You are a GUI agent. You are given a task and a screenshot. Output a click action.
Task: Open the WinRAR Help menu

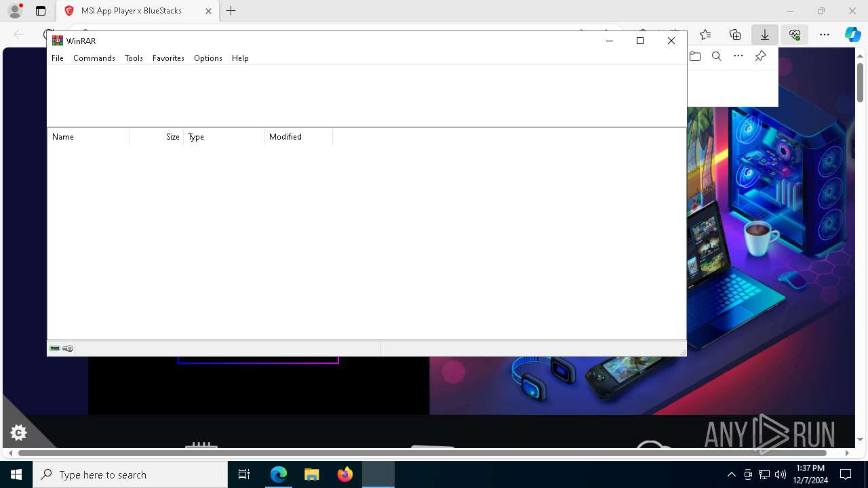240,58
